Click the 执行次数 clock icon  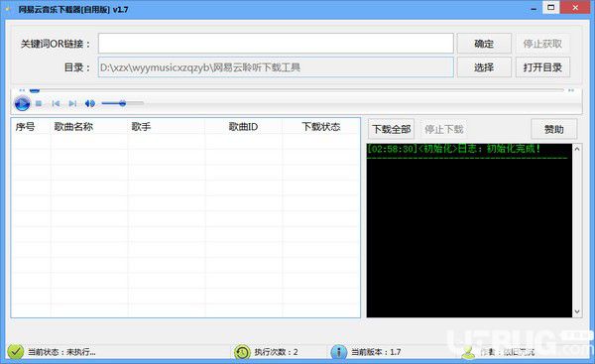click(x=242, y=352)
